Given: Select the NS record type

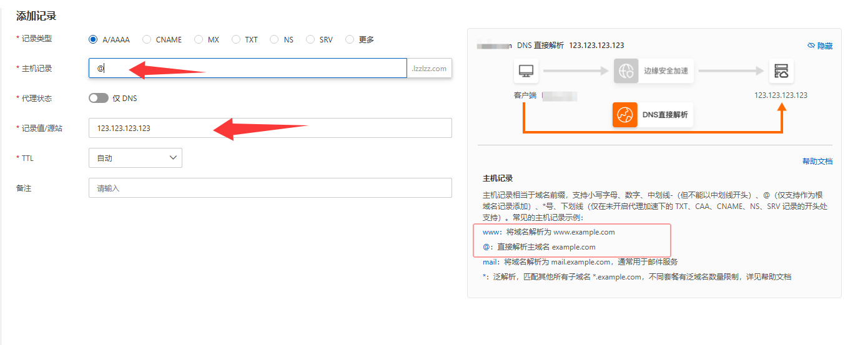Looking at the screenshot, I should pyautogui.click(x=274, y=39).
